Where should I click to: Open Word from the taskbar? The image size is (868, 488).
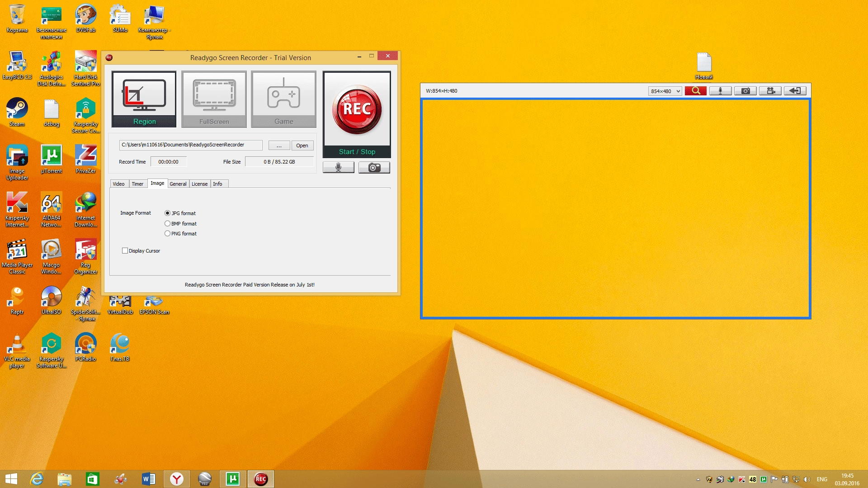coord(148,479)
